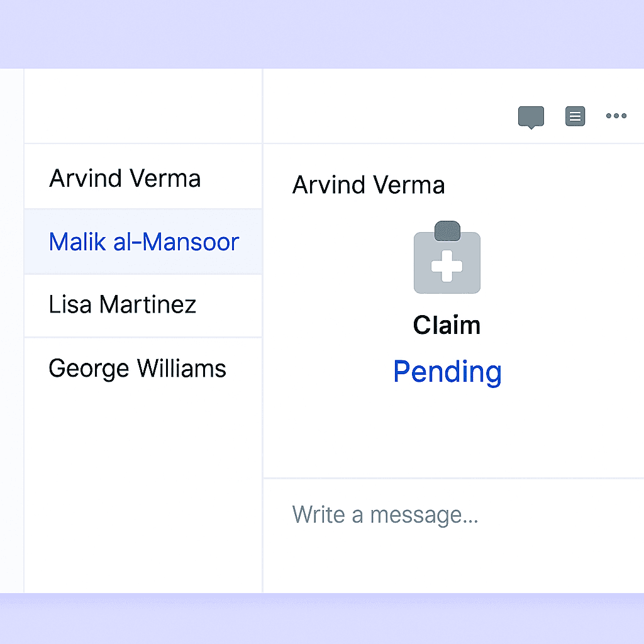This screenshot has height=644, width=644.
Task: Open Malik al-Mansoor conversation
Action: point(143,241)
